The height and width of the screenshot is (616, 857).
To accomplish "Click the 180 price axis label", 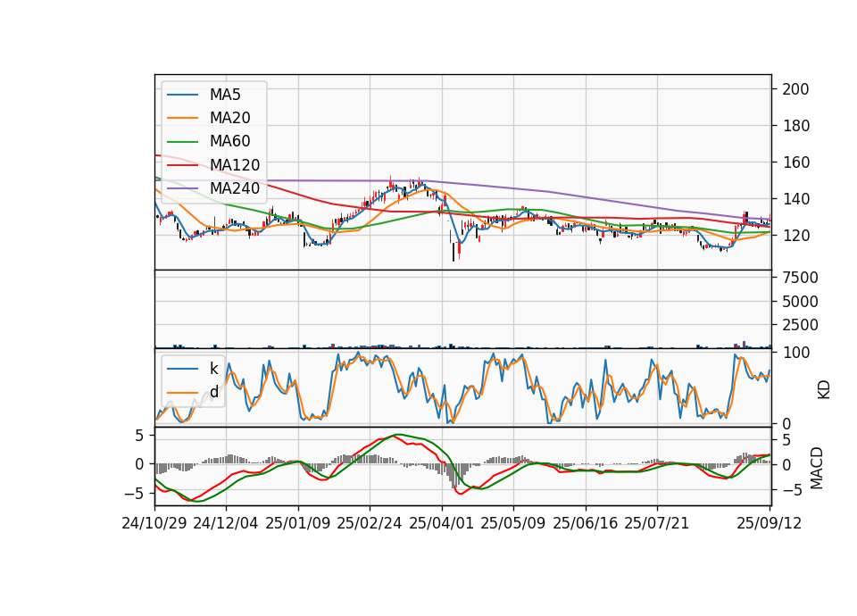I will (795, 126).
